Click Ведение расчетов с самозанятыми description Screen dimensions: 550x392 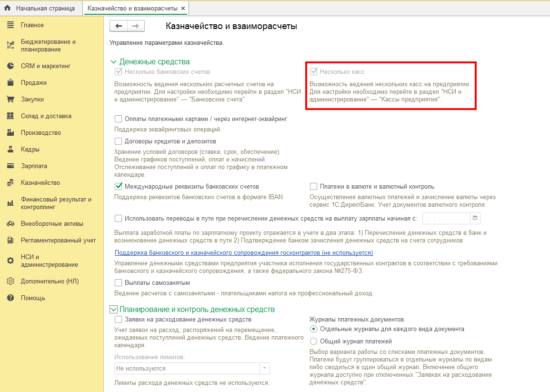[244, 293]
